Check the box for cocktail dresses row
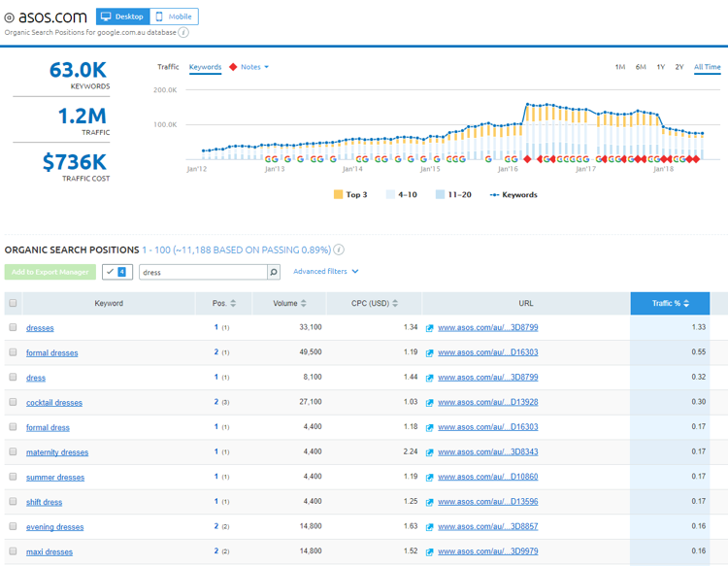The image size is (728, 566). coord(13,402)
